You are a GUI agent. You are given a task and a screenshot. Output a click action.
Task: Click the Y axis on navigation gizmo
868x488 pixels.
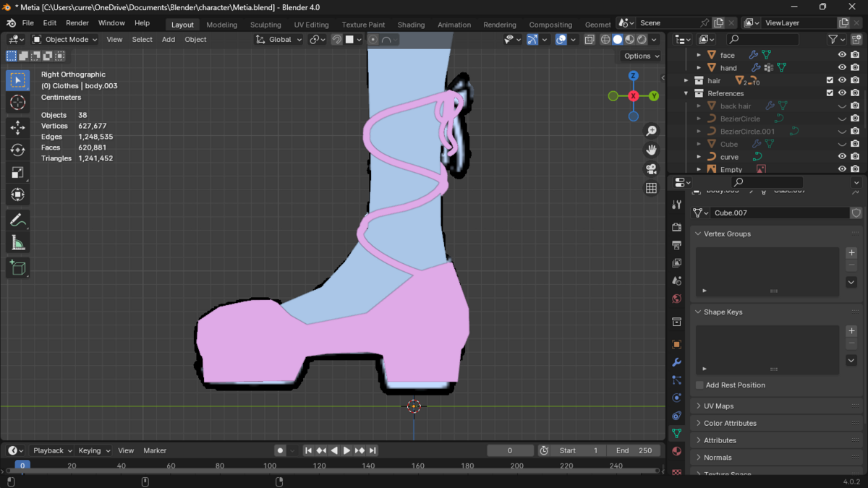point(654,96)
